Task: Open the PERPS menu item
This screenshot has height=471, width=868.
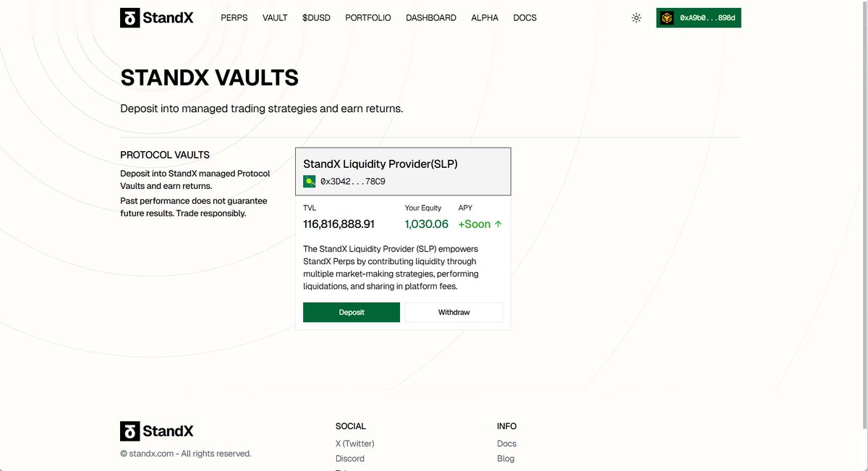Action: [234, 18]
